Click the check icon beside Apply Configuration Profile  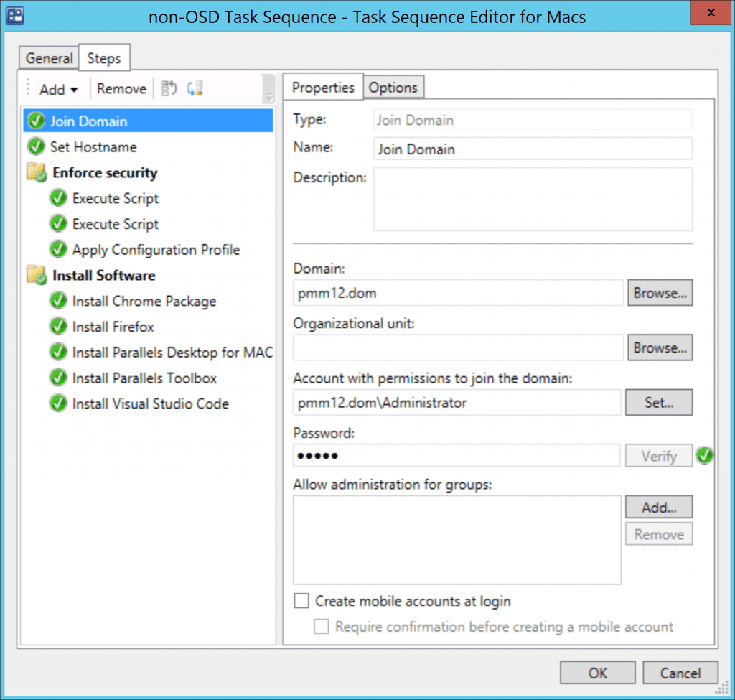tap(58, 249)
